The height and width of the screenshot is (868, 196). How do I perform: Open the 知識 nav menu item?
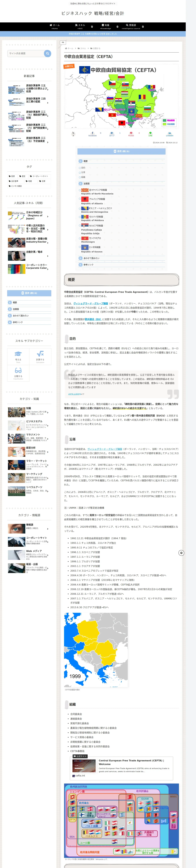pyautogui.click(x=105, y=27)
